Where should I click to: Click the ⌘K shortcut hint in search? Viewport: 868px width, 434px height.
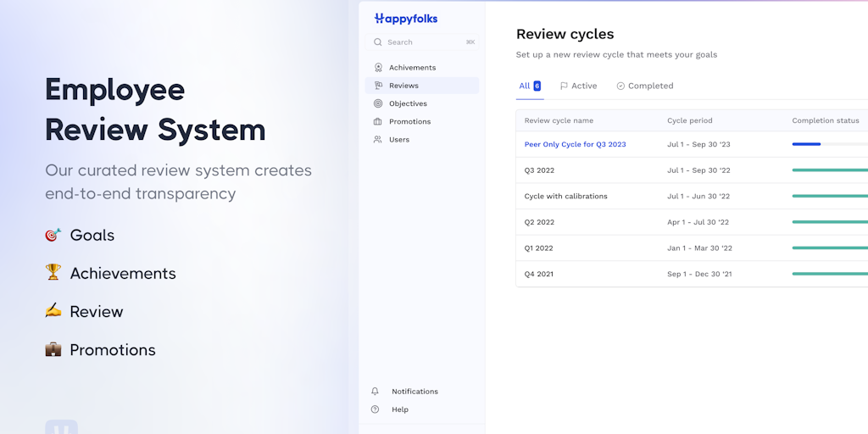point(470,42)
